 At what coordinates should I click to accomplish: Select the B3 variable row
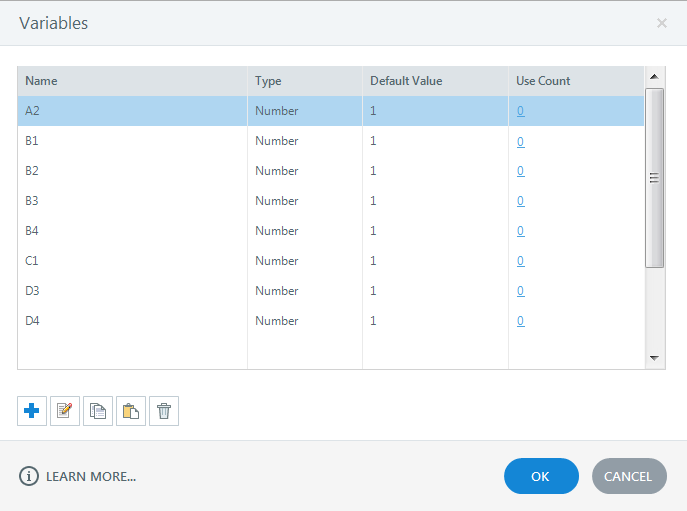(130, 201)
